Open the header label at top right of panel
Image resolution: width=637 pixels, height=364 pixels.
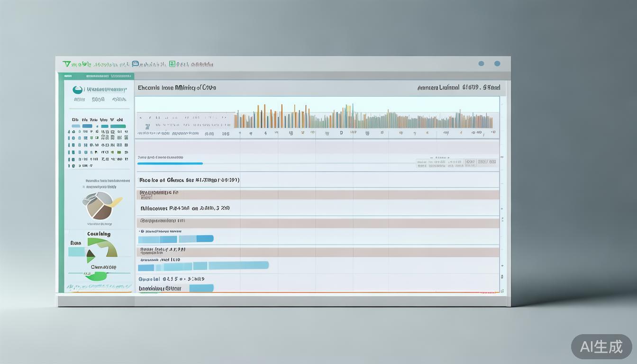click(x=458, y=88)
